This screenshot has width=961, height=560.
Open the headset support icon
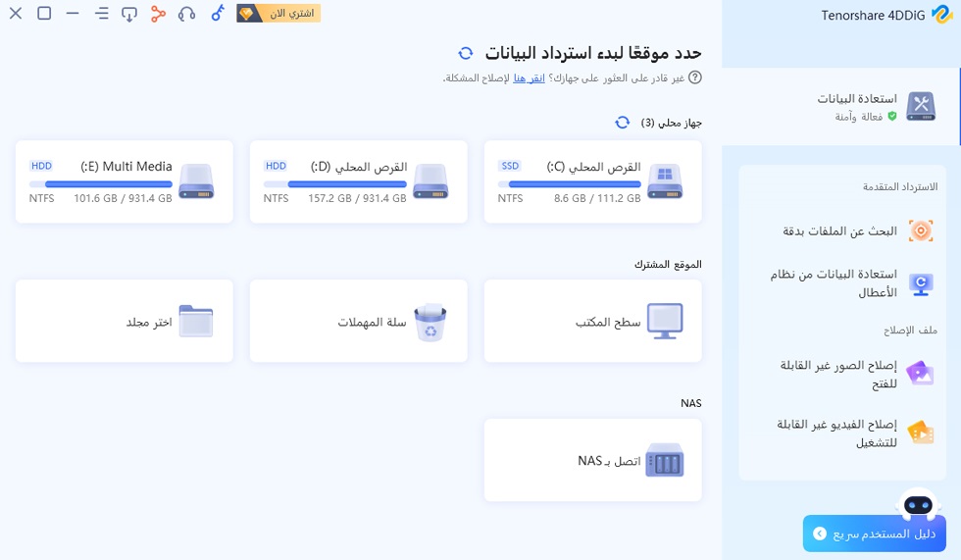tap(186, 13)
